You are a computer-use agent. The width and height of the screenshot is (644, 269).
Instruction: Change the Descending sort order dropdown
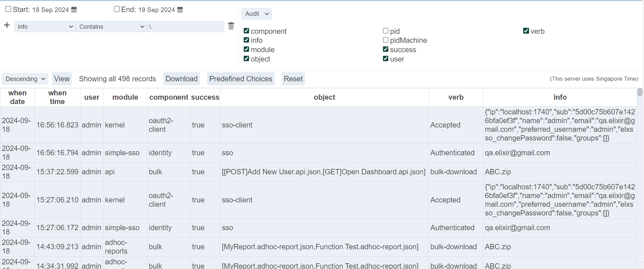(25, 79)
